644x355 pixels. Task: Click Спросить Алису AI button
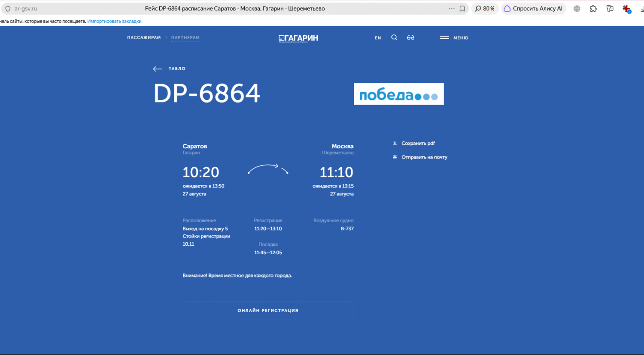533,9
